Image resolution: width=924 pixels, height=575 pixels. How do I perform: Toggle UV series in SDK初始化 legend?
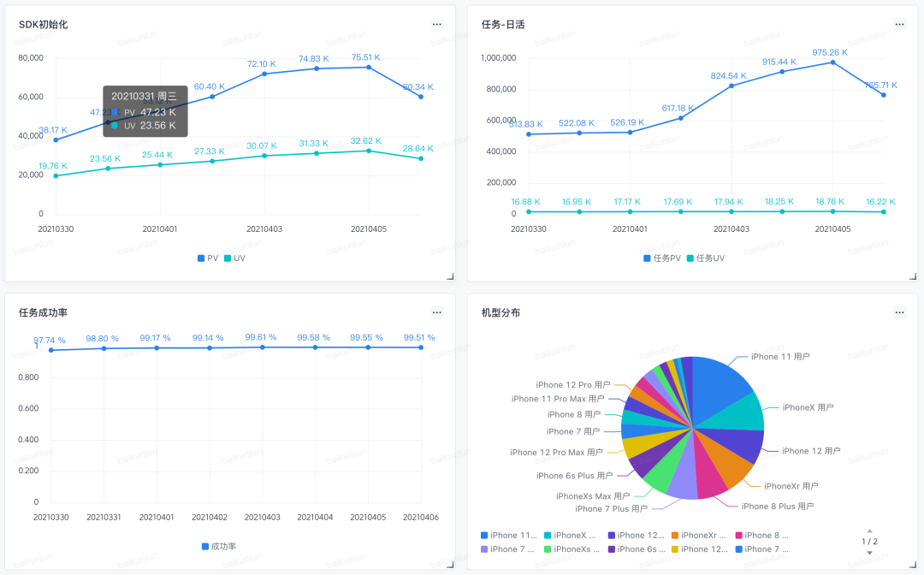click(234, 258)
